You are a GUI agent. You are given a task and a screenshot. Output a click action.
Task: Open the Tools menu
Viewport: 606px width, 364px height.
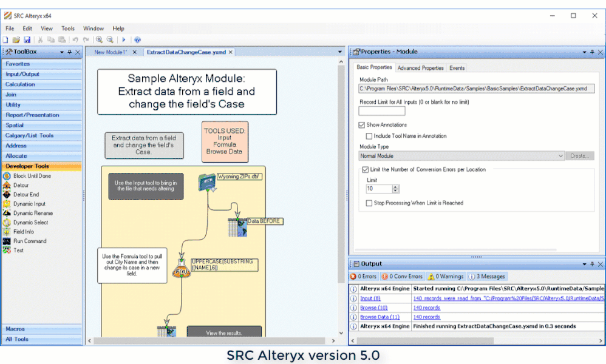[67, 29]
